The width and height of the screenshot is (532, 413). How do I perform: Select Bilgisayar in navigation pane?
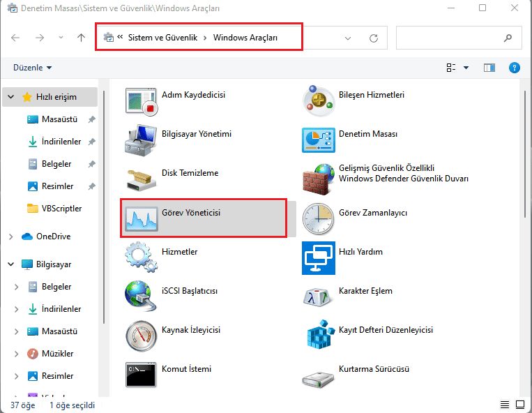pyautogui.click(x=54, y=264)
